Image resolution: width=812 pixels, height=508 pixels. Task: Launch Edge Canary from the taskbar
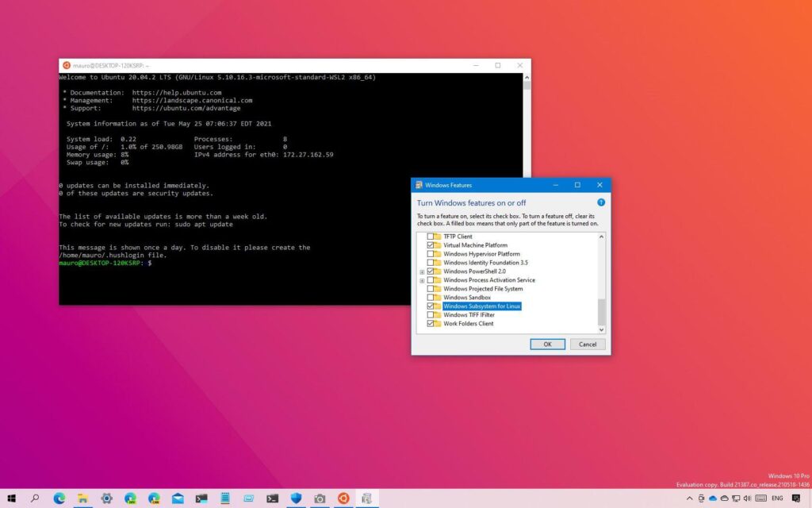[x=155, y=498]
